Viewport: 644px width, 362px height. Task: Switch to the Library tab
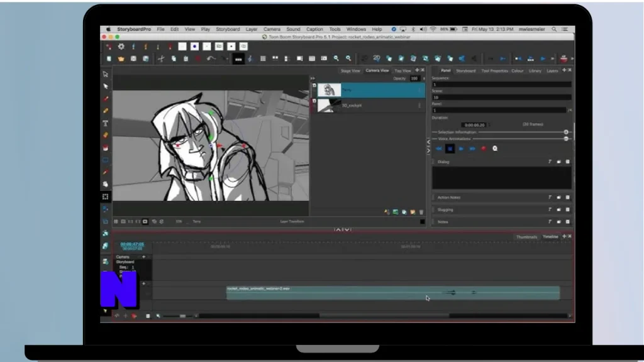tap(535, 70)
